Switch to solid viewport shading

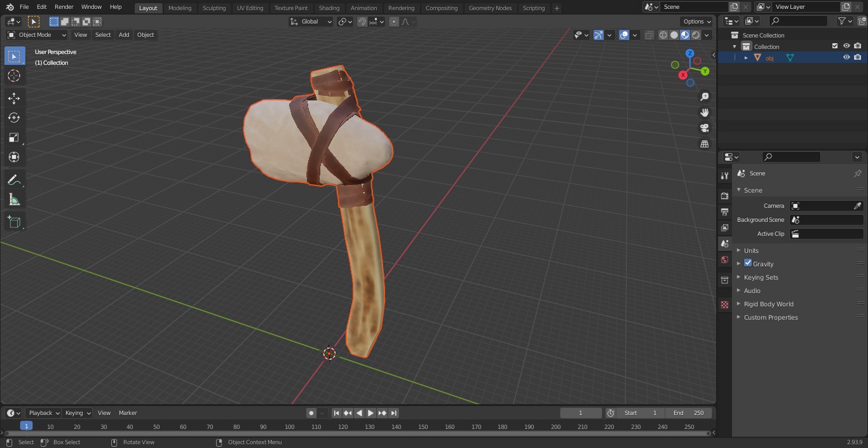(674, 35)
